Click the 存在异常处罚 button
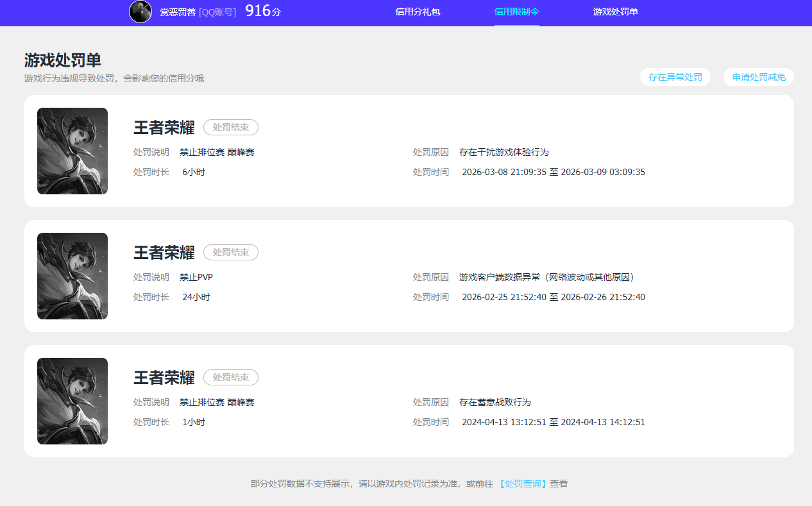 coord(675,77)
